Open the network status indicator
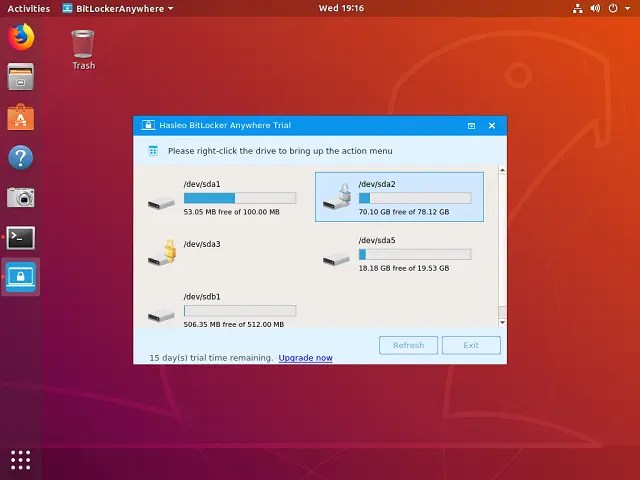Image resolution: width=640 pixels, height=480 pixels. (578, 8)
